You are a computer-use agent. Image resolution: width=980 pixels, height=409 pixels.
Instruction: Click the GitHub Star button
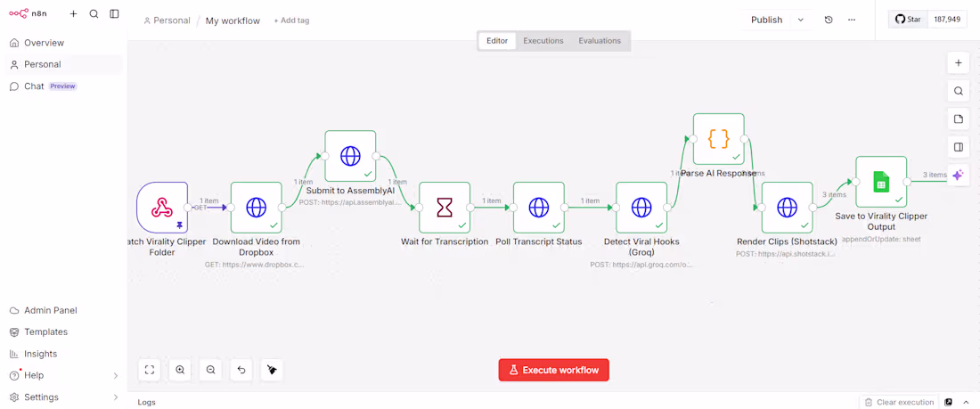point(908,20)
